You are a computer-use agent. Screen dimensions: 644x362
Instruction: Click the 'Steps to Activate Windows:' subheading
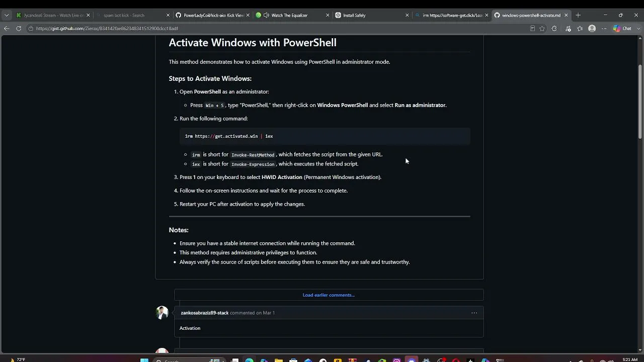pos(210,78)
